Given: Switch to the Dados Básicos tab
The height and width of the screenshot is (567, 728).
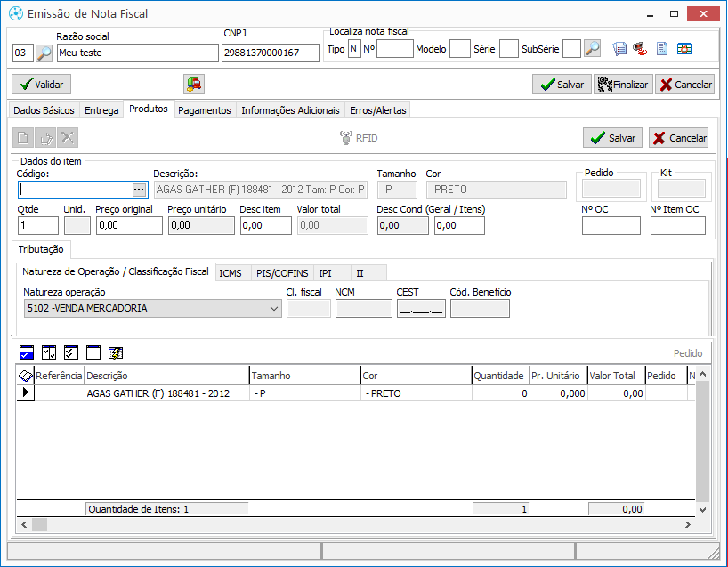Looking at the screenshot, I should pyautogui.click(x=44, y=110).
